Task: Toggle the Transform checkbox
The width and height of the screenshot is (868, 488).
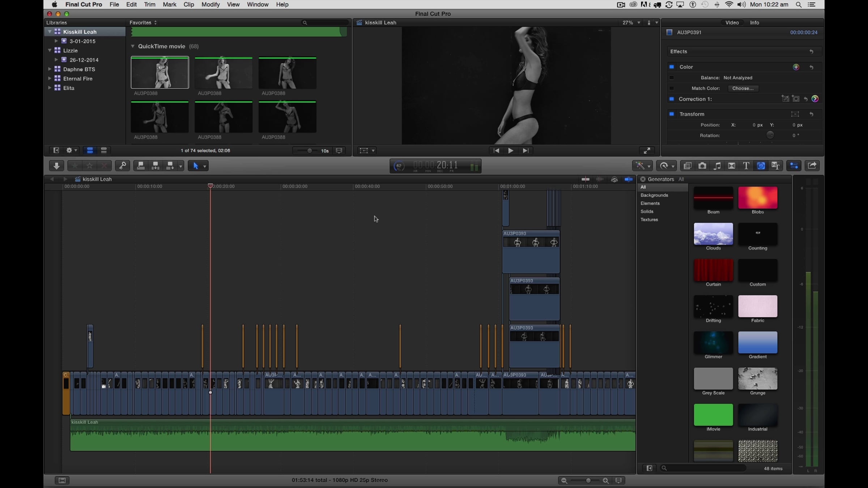Action: 672,114
